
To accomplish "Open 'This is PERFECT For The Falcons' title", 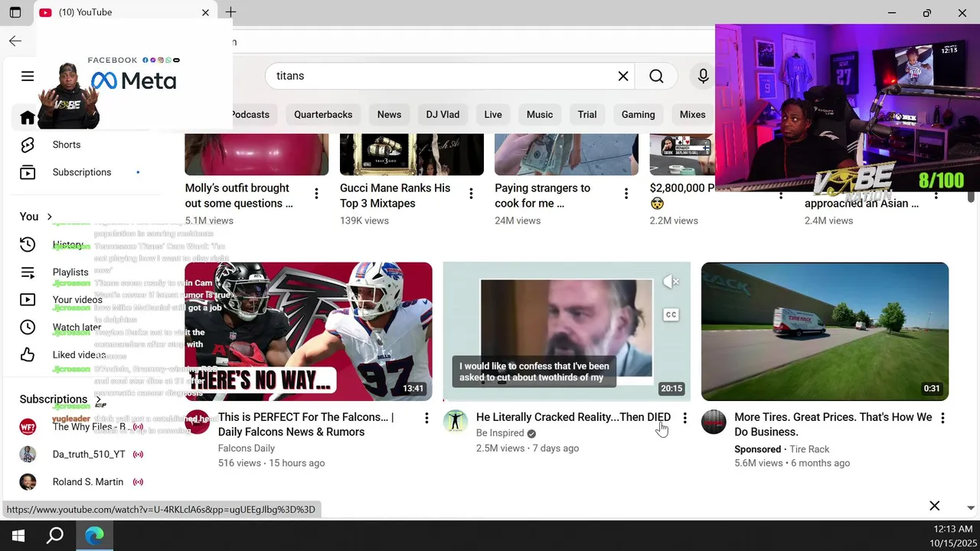I will (306, 425).
